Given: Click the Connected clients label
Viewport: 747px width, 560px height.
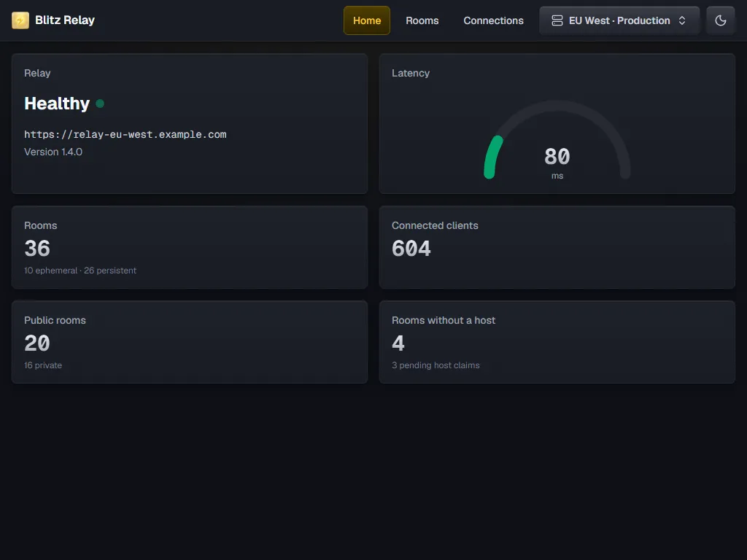Looking at the screenshot, I should [x=435, y=225].
